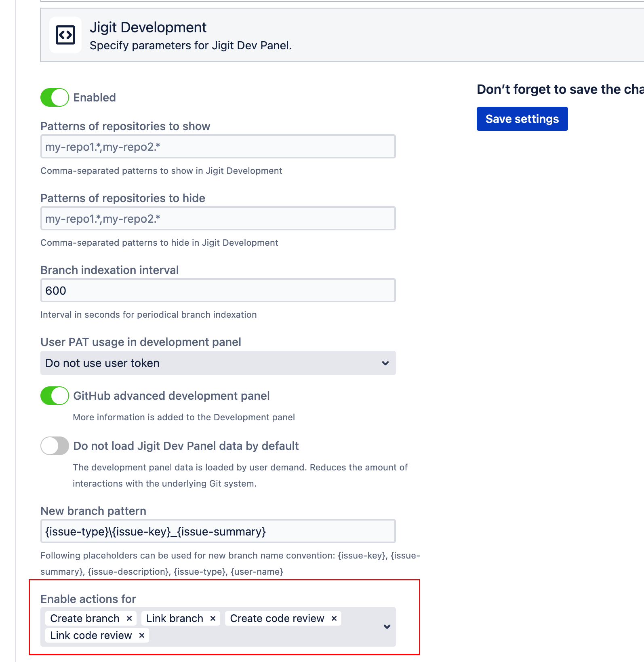Viewport: 644px width, 662px height.
Task: Disable GitHub advanced development panel toggle
Action: 55,396
